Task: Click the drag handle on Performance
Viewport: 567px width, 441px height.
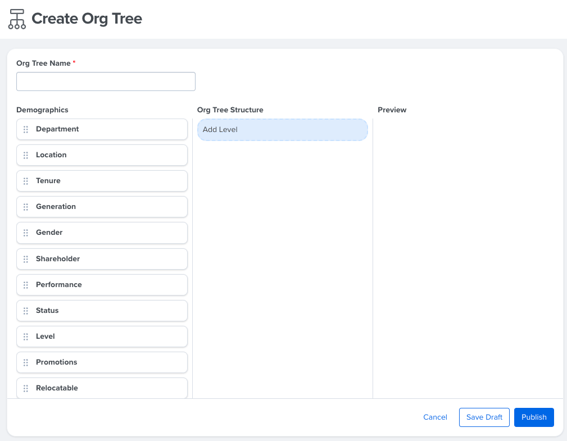Action: tap(26, 285)
